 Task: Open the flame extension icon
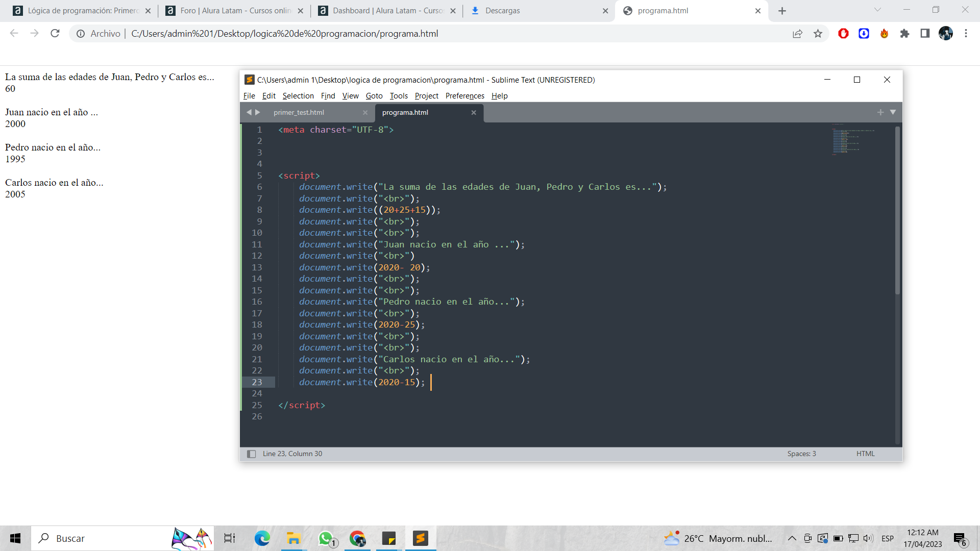(x=884, y=34)
